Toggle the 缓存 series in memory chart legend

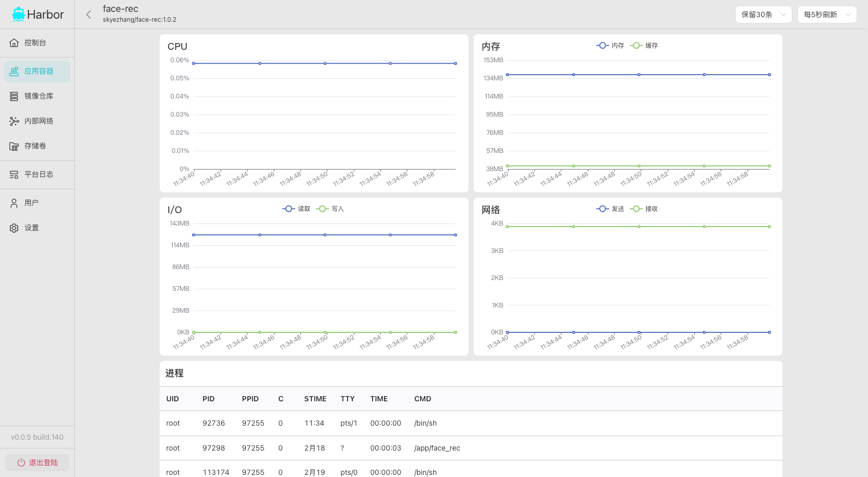[x=644, y=46]
